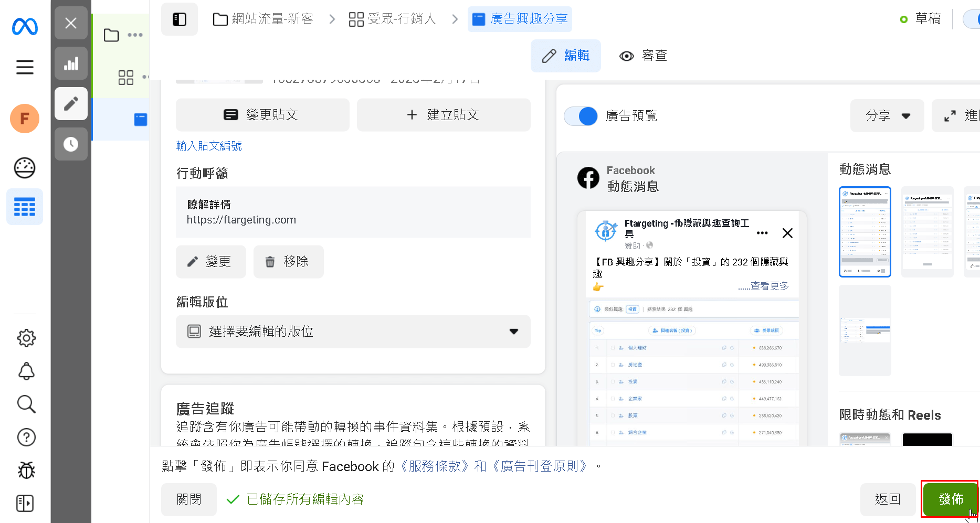The height and width of the screenshot is (523, 980).
Task: Click the Facebook 動態消息 placement header
Action: click(618, 178)
